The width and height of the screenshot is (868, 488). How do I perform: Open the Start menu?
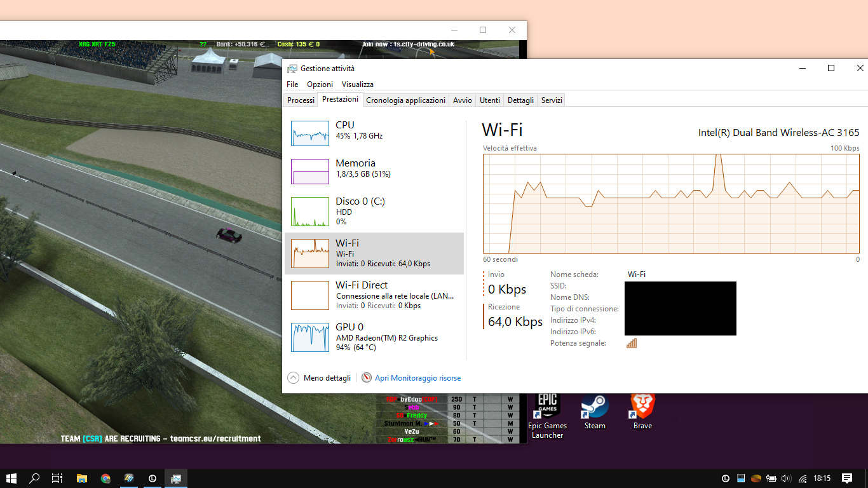[11, 478]
